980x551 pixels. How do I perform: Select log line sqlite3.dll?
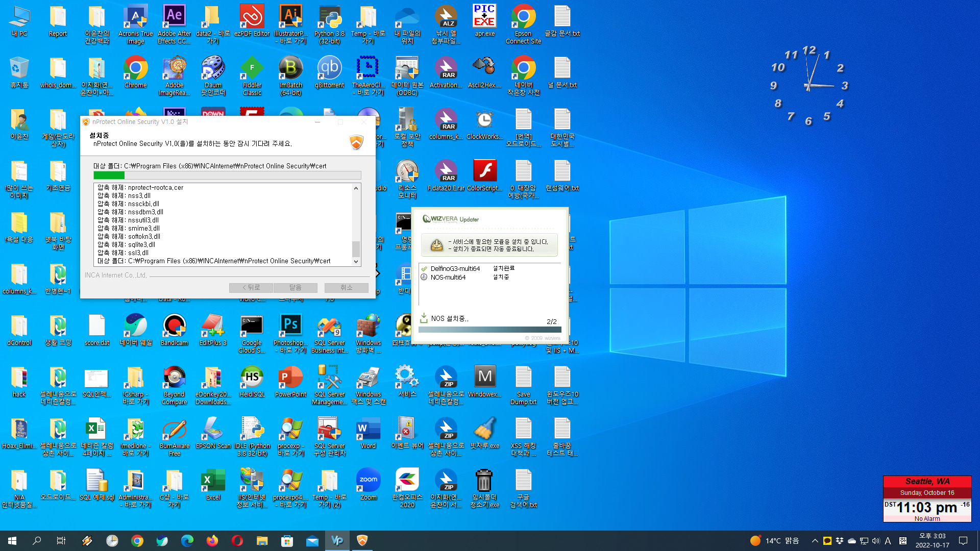point(127,245)
